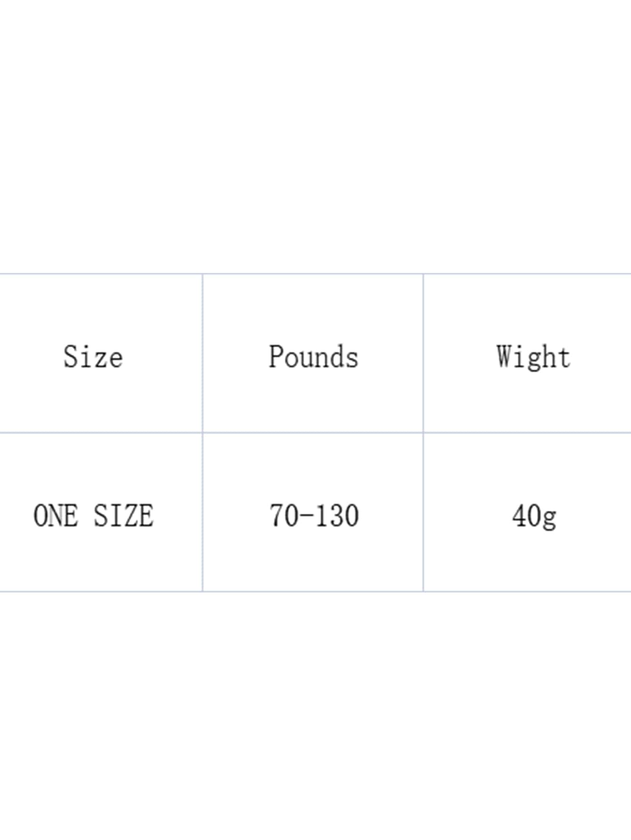The image size is (631, 840).
Task: Click the divider between ONE SIZE and 70-130
Action: click(202, 512)
